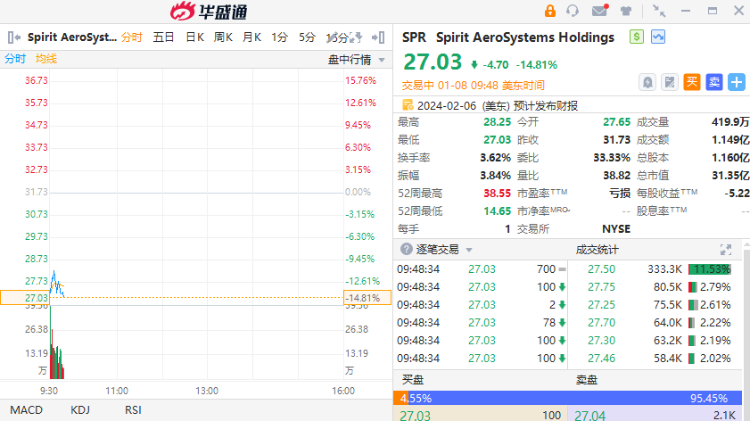750x421 pixels.
Task: Open the stock notes icon
Action: [670, 82]
